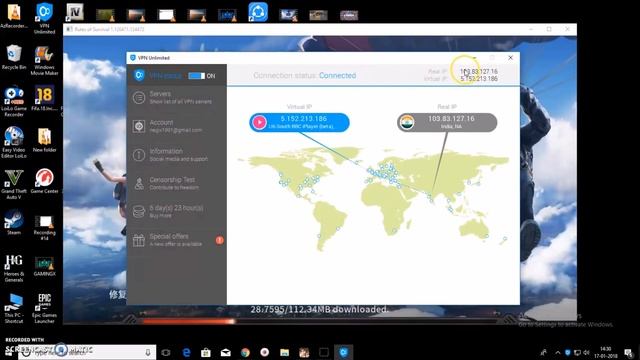Viewport: 640px width, 360px height.
Task: Open the Recording #14 desktop file
Action: click(44, 227)
